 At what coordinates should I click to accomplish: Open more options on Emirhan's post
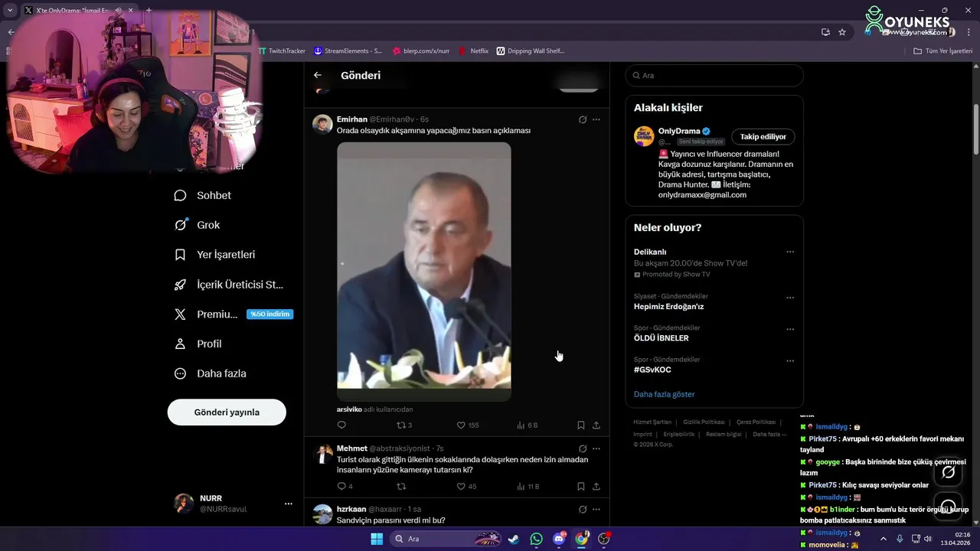[x=596, y=119]
